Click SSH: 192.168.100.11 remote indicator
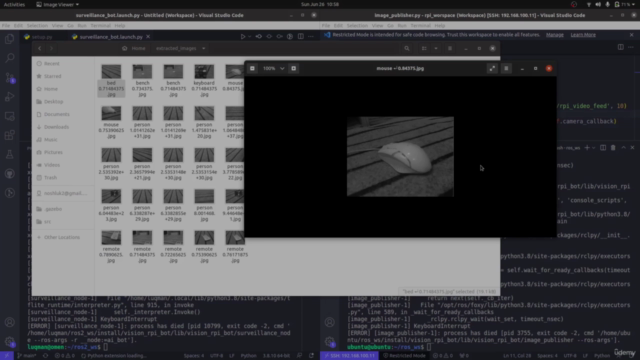 pos(349,356)
